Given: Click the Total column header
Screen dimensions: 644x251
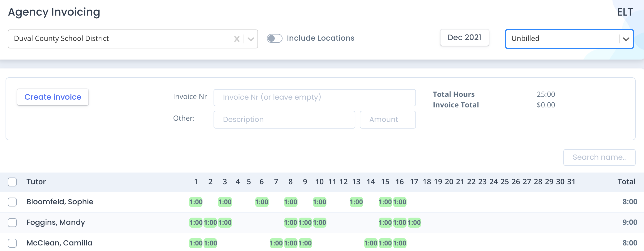Looking at the screenshot, I should tap(626, 182).
